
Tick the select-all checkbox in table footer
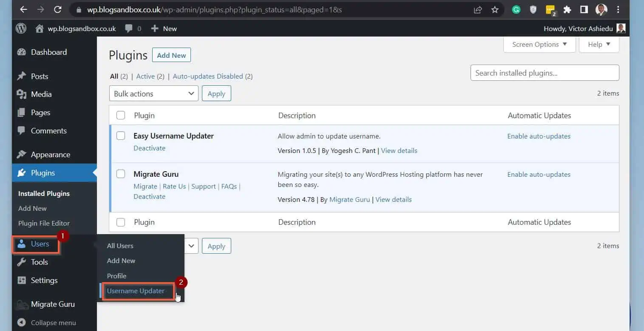pos(121,222)
